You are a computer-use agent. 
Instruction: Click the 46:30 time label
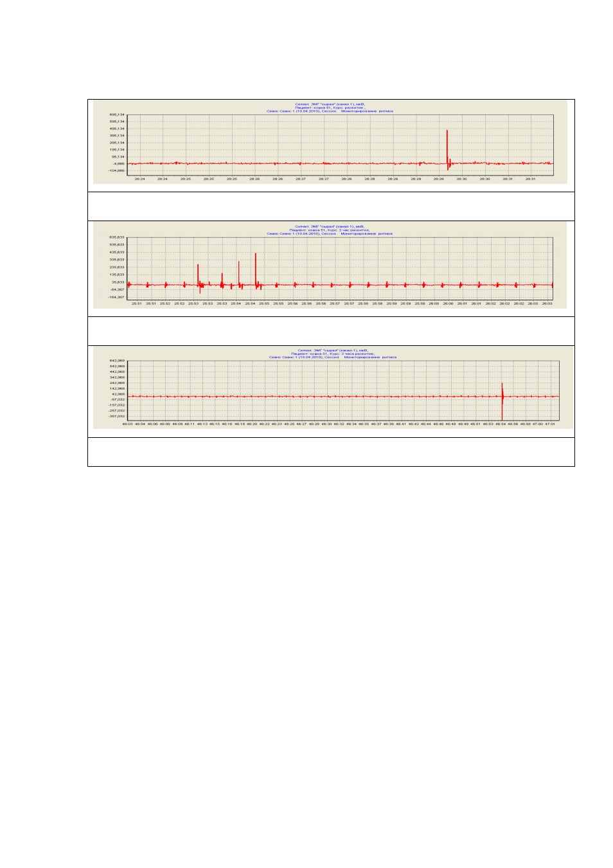(326, 424)
